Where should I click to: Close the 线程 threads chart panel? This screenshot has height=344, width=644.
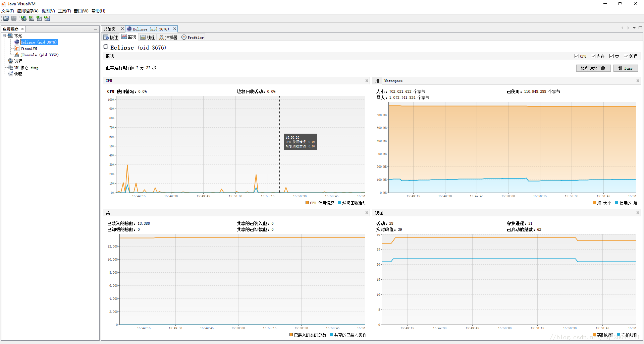click(638, 213)
